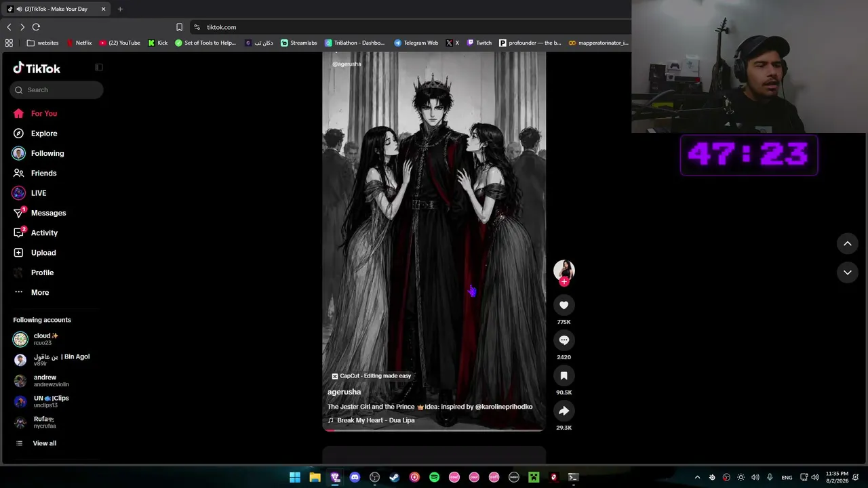Go to next video with down arrow

click(848, 272)
